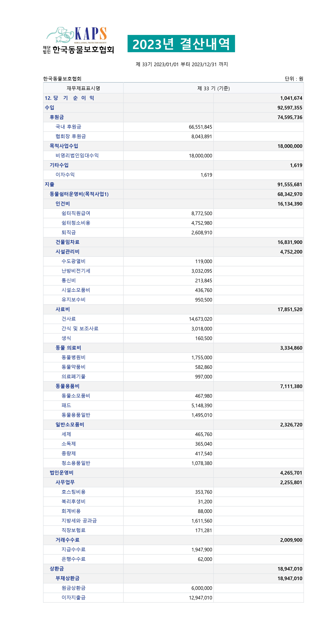Select the '사료비' row label
This screenshot has width=318, height=644.
point(62,309)
